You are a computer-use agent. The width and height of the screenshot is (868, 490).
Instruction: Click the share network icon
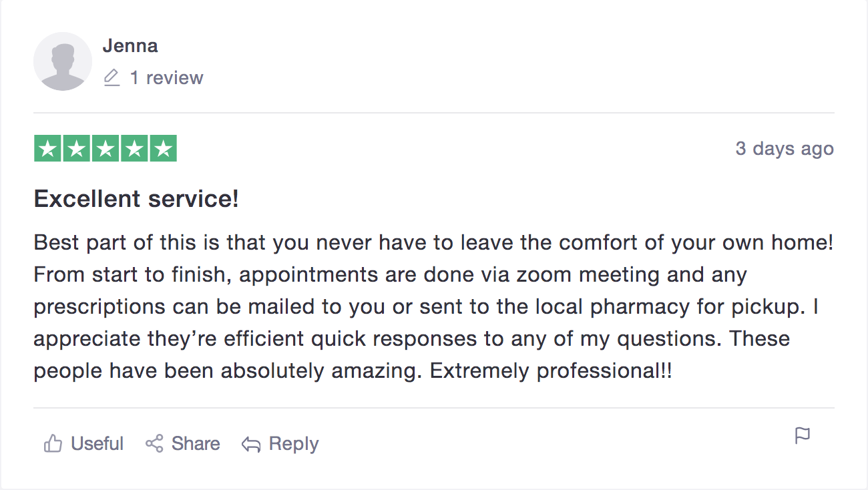154,444
